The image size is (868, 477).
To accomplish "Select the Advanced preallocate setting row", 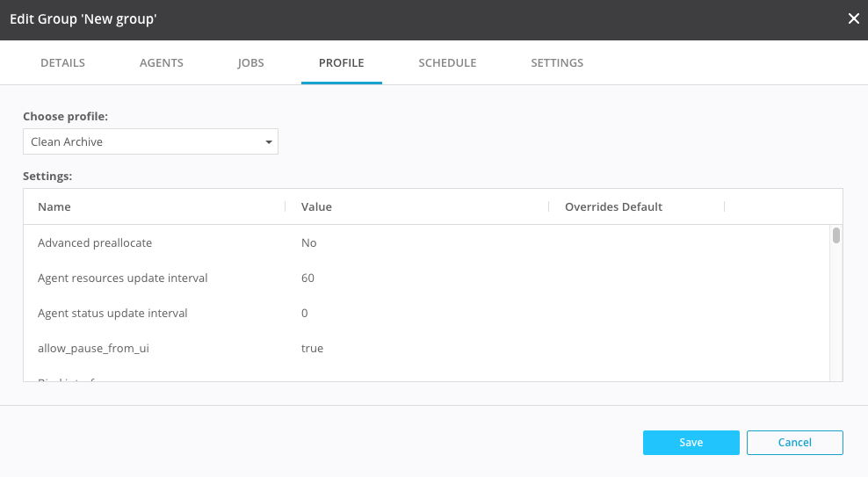I will point(101,242).
